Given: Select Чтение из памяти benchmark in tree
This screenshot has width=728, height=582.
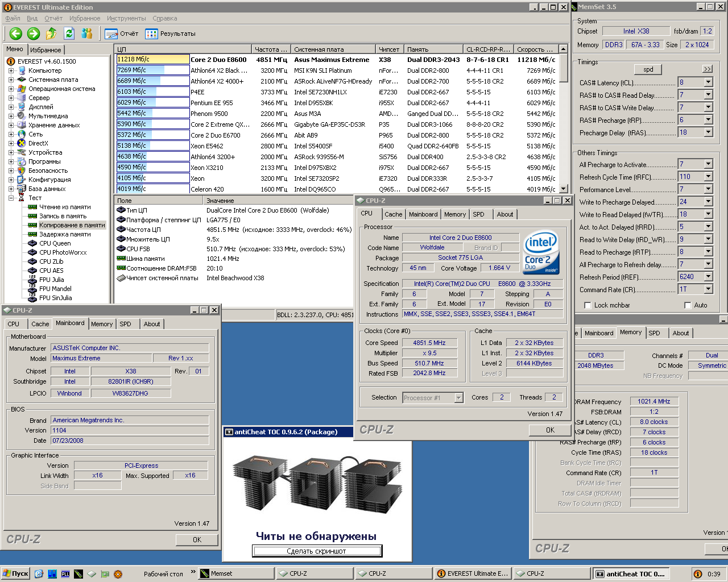Looking at the screenshot, I should coord(65,207).
